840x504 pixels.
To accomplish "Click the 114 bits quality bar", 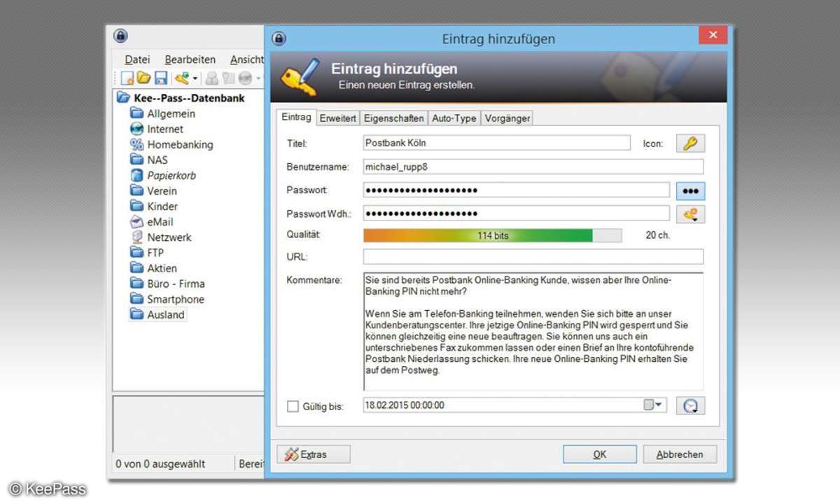I will click(x=492, y=235).
